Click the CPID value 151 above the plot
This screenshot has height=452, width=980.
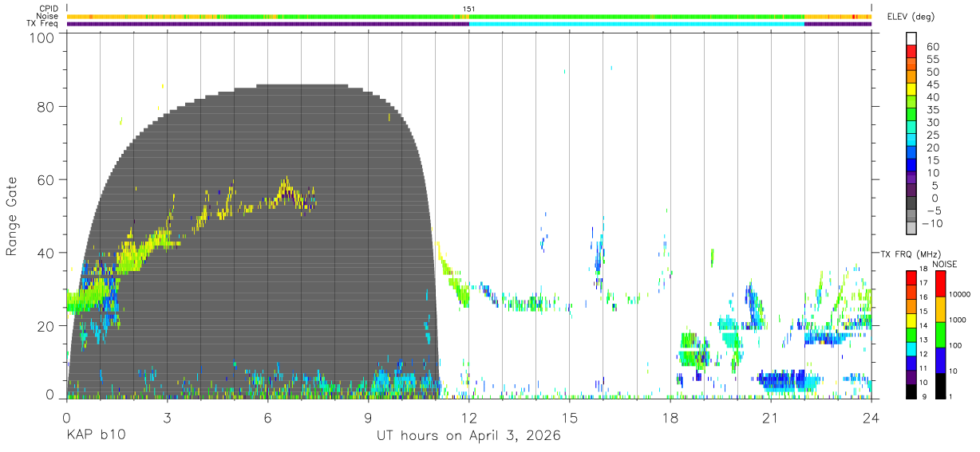point(468,9)
